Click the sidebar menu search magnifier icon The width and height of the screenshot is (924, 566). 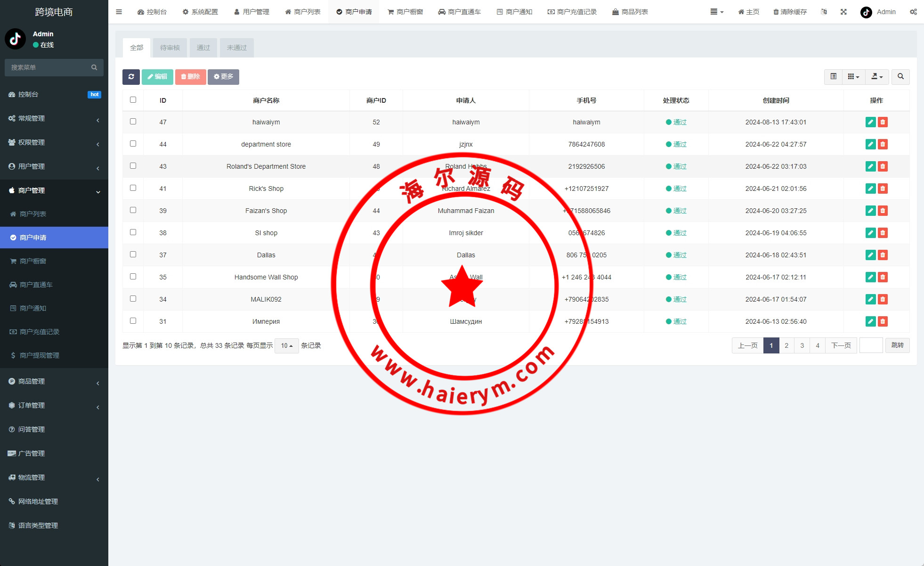(x=94, y=67)
